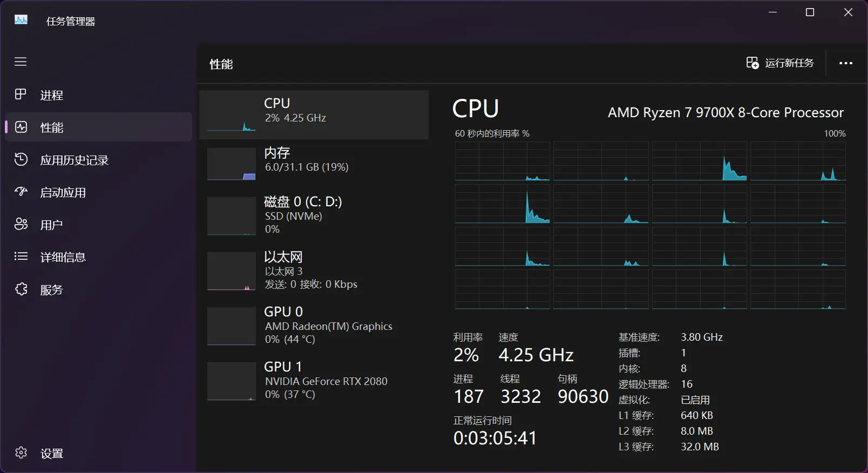Image resolution: width=868 pixels, height=473 pixels.
Task: Select GPU 0 AMD Radeon entry
Action: point(314,326)
